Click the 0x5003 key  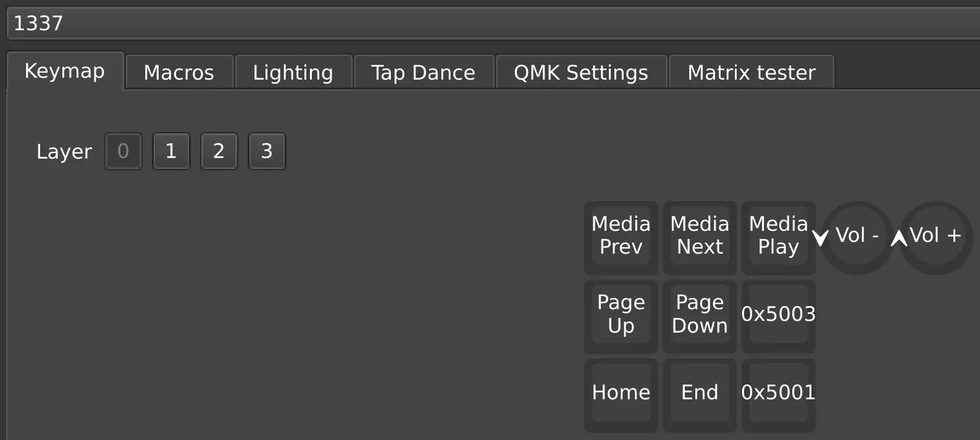click(x=778, y=315)
